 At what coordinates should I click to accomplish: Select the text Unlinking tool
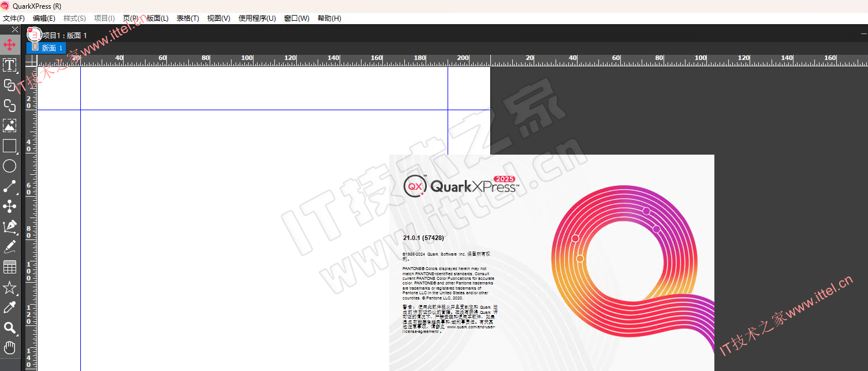coord(9,105)
